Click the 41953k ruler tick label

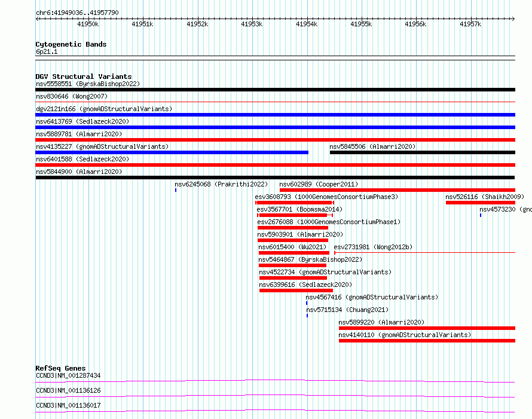pyautogui.click(x=252, y=24)
